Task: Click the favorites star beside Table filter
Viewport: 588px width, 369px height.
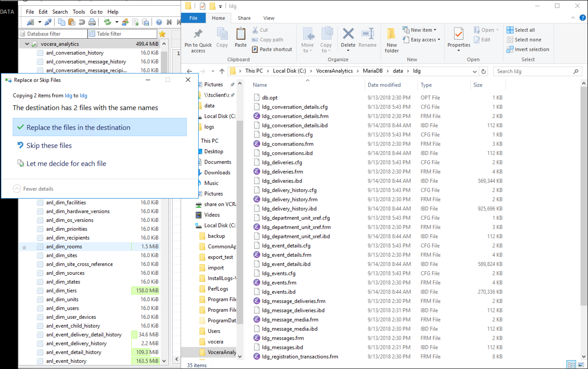Action: tap(162, 34)
